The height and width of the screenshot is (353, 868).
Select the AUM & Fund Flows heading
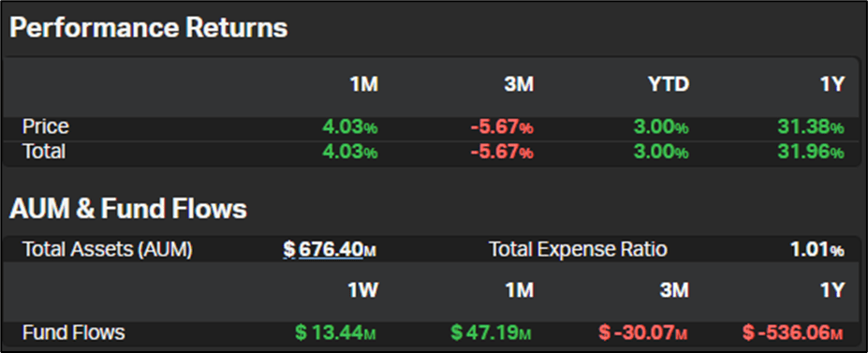pos(128,209)
